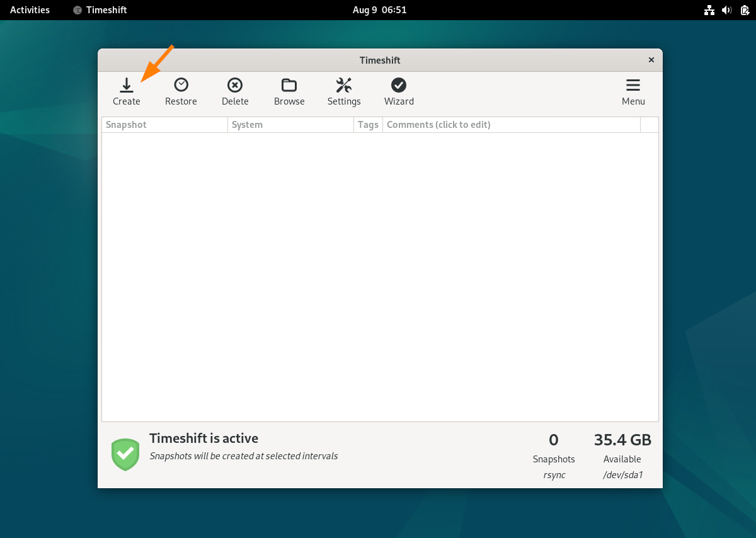The width and height of the screenshot is (756, 538).
Task: Sort by Snapshot column header
Action: click(x=164, y=125)
